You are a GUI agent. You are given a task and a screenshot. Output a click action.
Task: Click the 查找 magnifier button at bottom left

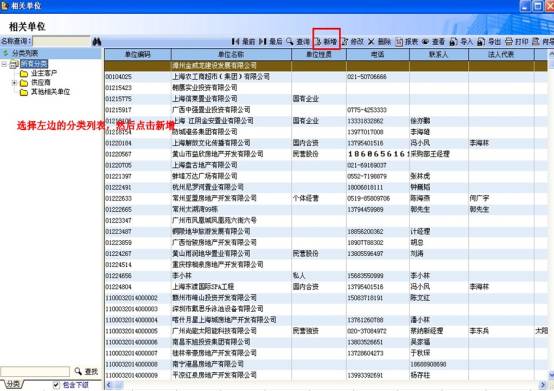click(x=86, y=372)
